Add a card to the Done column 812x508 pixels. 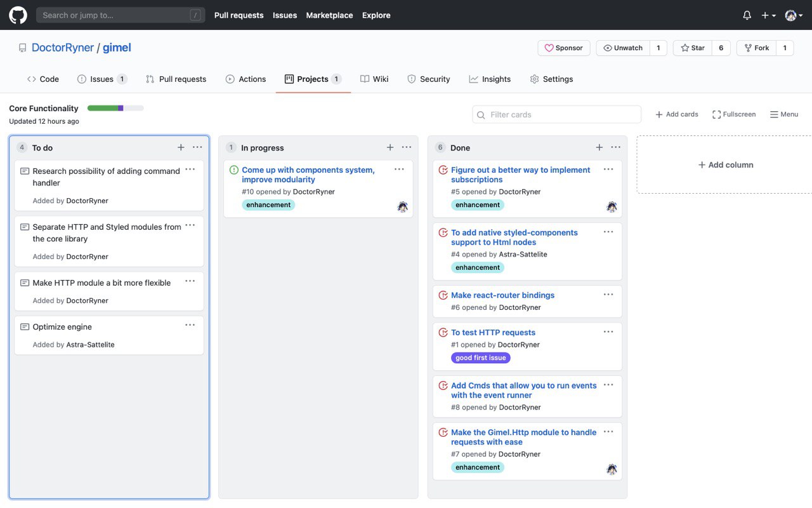point(599,147)
